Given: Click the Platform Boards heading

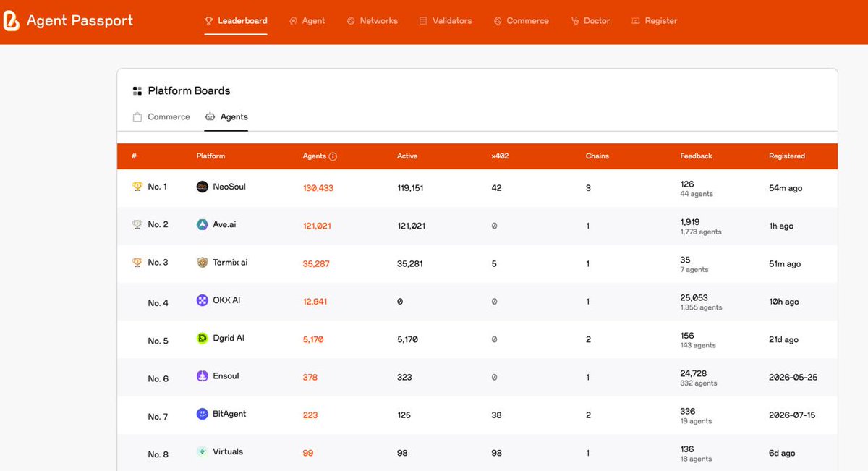Looking at the screenshot, I should pyautogui.click(x=189, y=91).
